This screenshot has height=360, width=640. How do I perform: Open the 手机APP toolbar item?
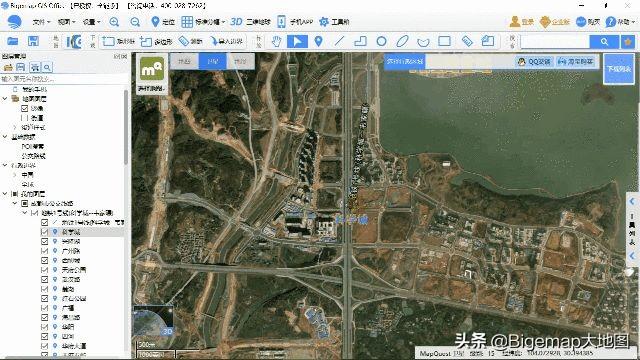click(x=295, y=22)
